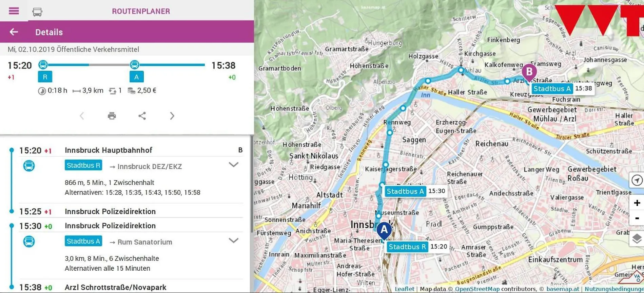The image size is (644, 293).
Task: Open the OpenStreetMap link
Action: point(477,289)
